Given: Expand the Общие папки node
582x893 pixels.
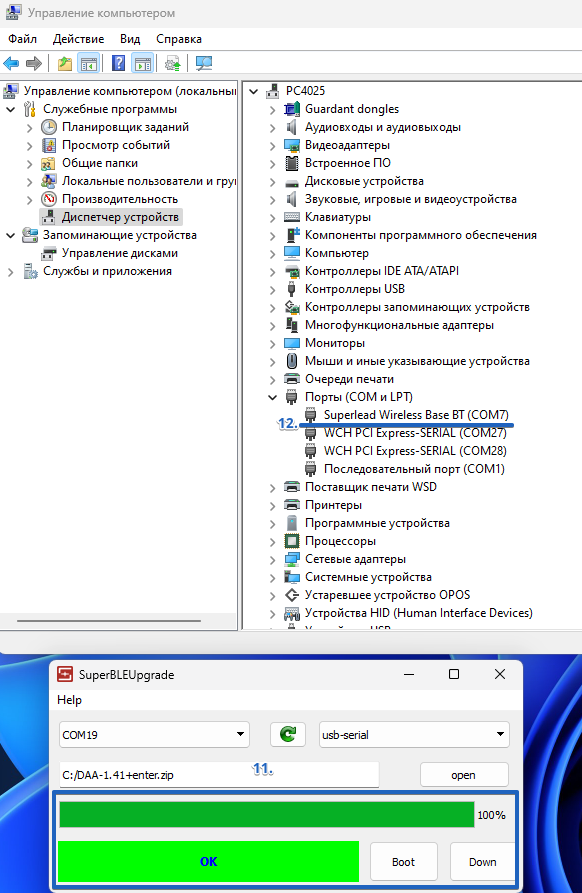Looking at the screenshot, I should tap(30, 163).
